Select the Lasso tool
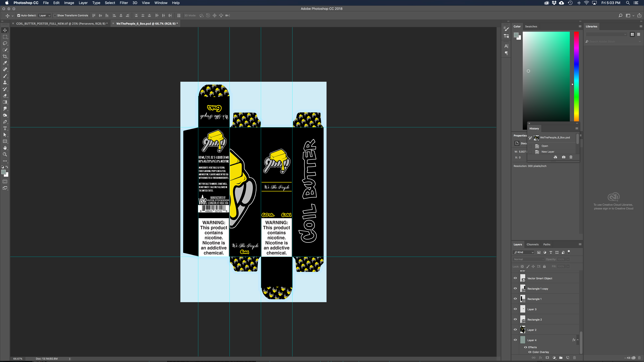 pos(5,43)
